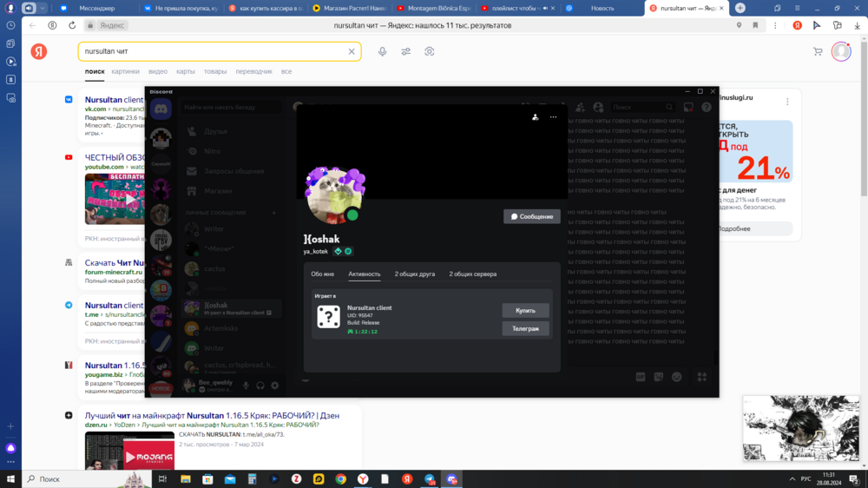Image resolution: width=868 pixels, height=488 pixels.
Task: Open browser downloads arrow icon
Action: pos(857,25)
